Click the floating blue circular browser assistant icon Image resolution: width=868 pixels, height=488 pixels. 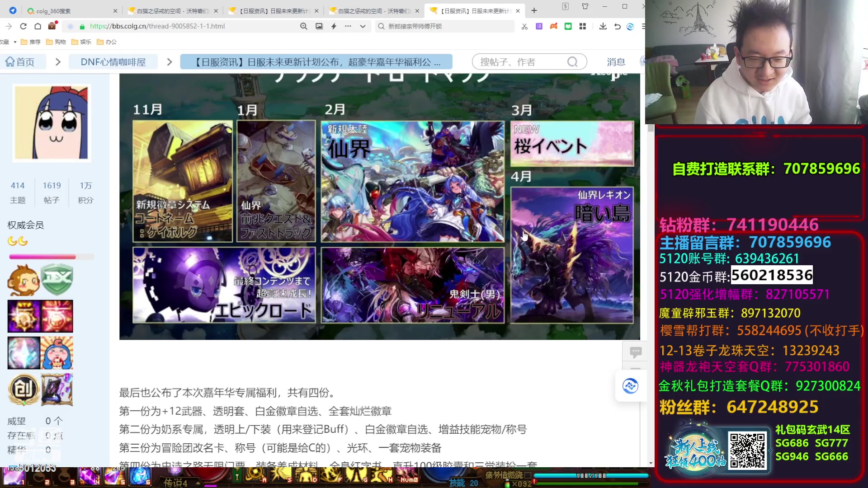(x=630, y=386)
